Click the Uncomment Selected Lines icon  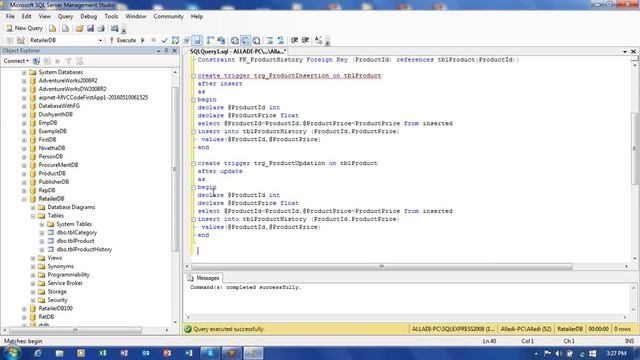[x=280, y=40]
